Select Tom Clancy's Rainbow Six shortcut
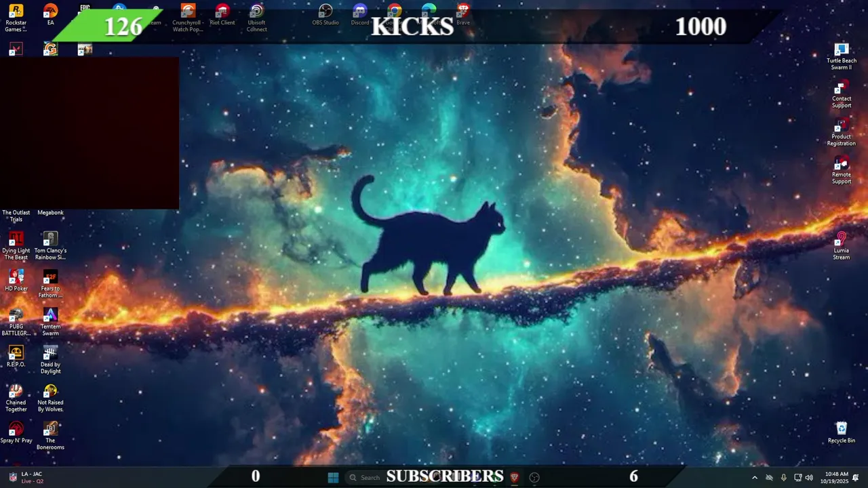The image size is (868, 488). (50, 246)
